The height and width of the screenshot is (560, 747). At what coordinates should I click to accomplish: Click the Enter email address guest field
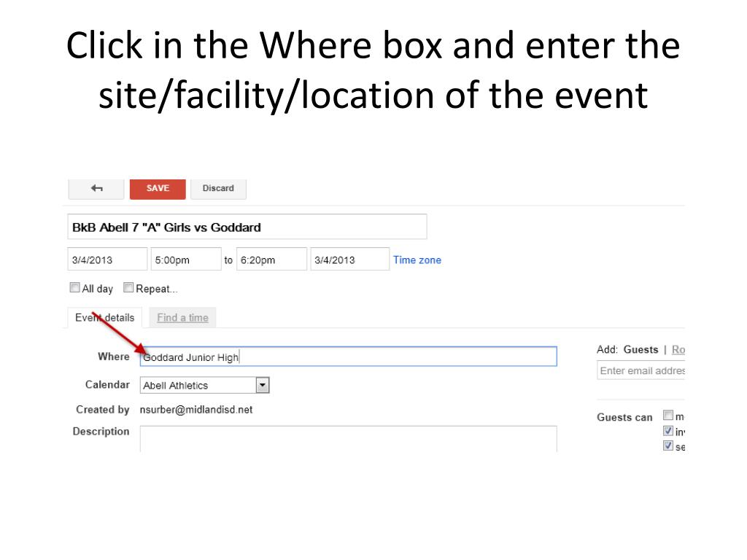point(640,370)
